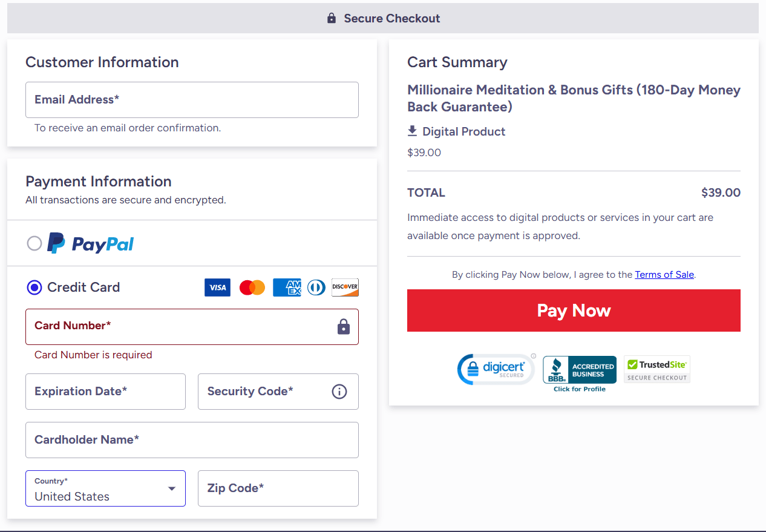Select the PayPal payment option
The height and width of the screenshot is (532, 766).
[34, 243]
